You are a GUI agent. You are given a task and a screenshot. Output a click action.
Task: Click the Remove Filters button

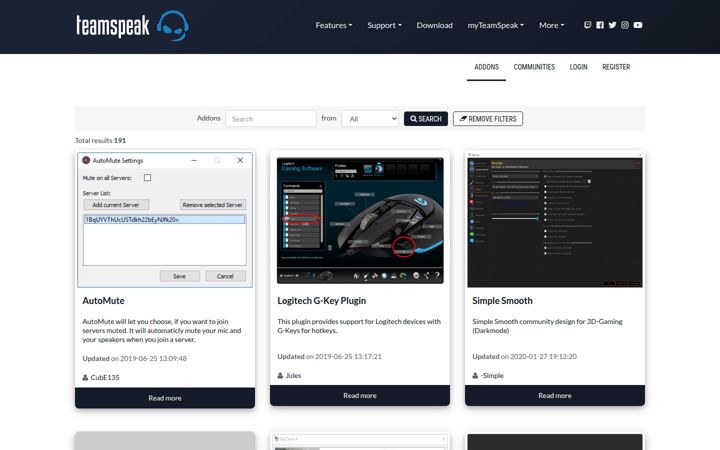pos(488,118)
